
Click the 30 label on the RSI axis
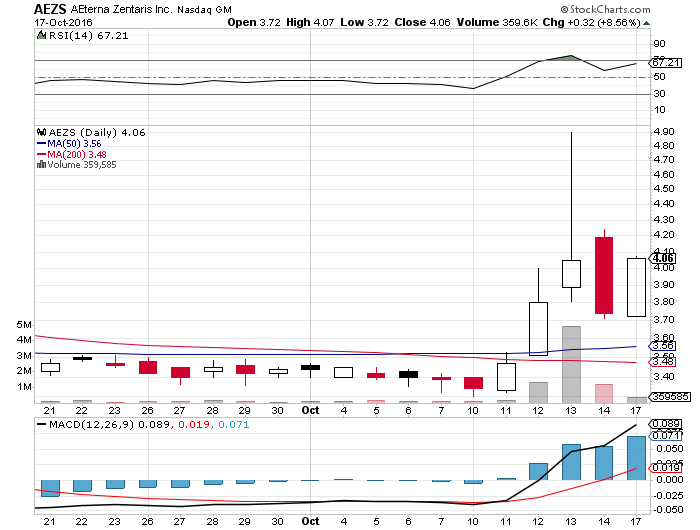(x=659, y=93)
